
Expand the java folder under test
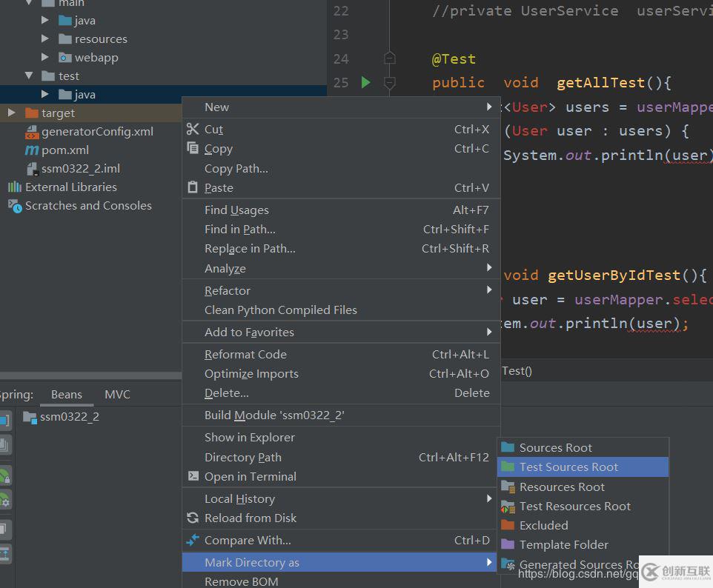(x=45, y=94)
